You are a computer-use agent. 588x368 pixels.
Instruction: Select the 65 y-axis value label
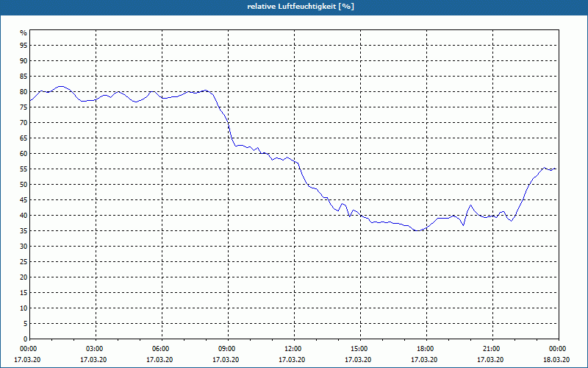24,138
